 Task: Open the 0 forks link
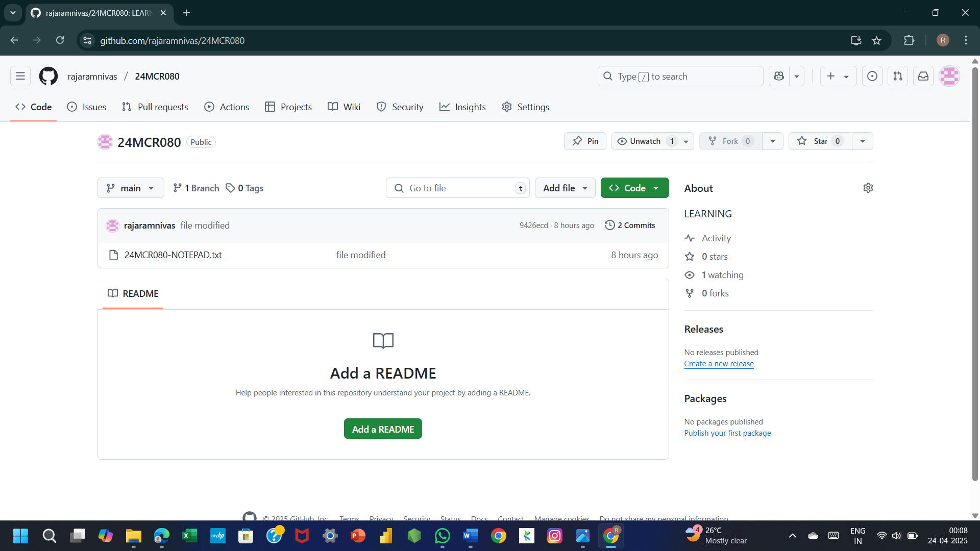[x=707, y=293]
